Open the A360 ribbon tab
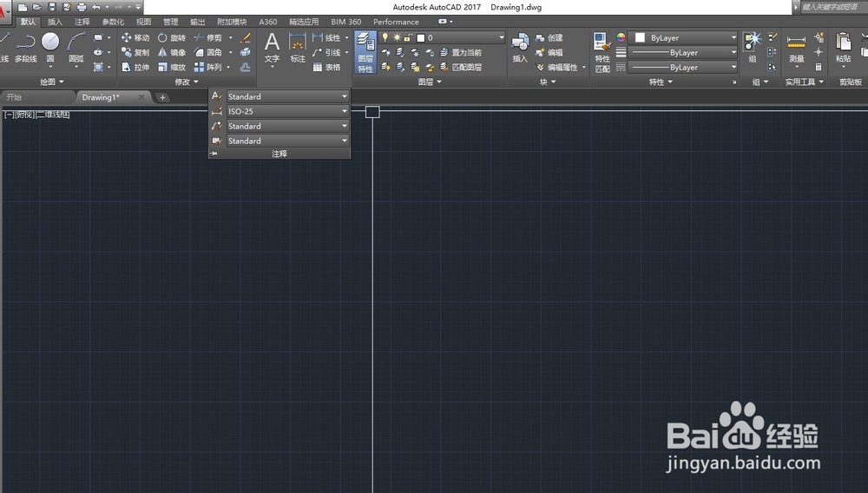This screenshot has width=868, height=493. [268, 22]
